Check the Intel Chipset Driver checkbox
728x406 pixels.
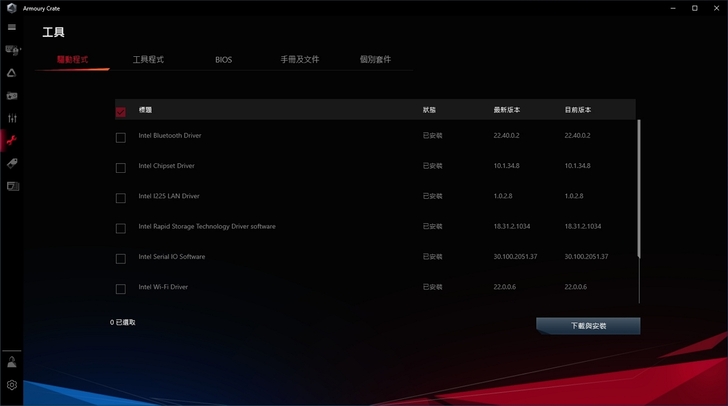(x=121, y=168)
